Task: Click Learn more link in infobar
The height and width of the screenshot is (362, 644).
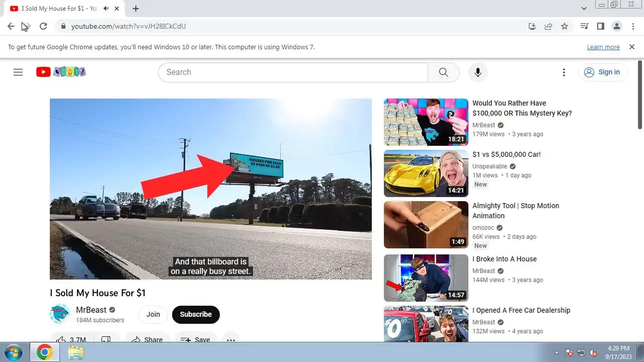Action: click(603, 47)
